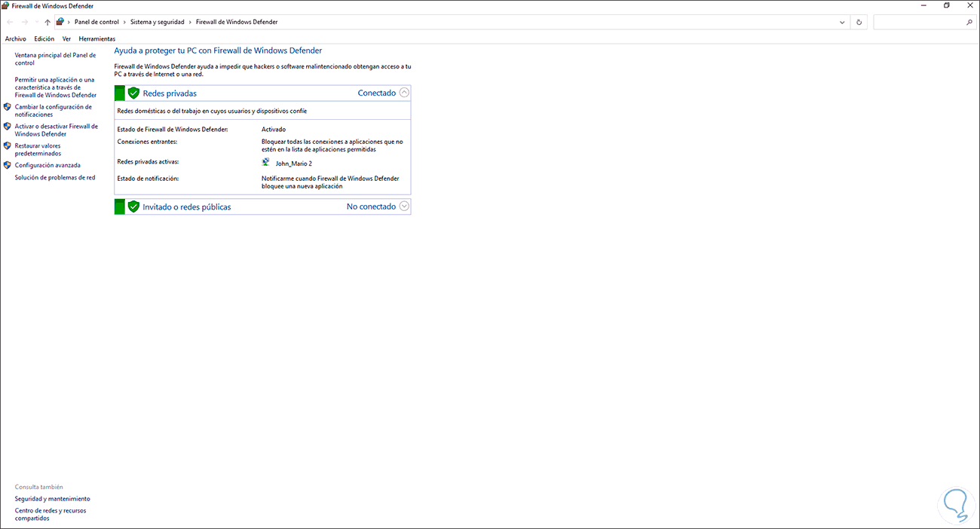Click green shield icon of Redes privadas
Image resolution: width=980 pixels, height=529 pixels.
(133, 93)
